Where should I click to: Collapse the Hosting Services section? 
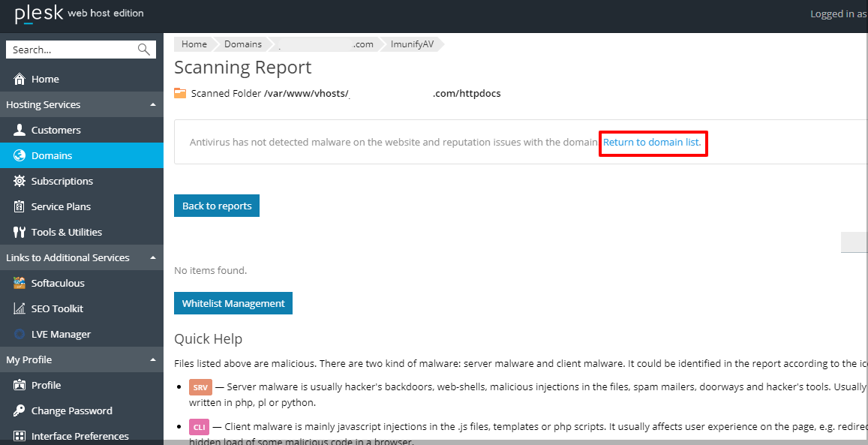pos(153,104)
